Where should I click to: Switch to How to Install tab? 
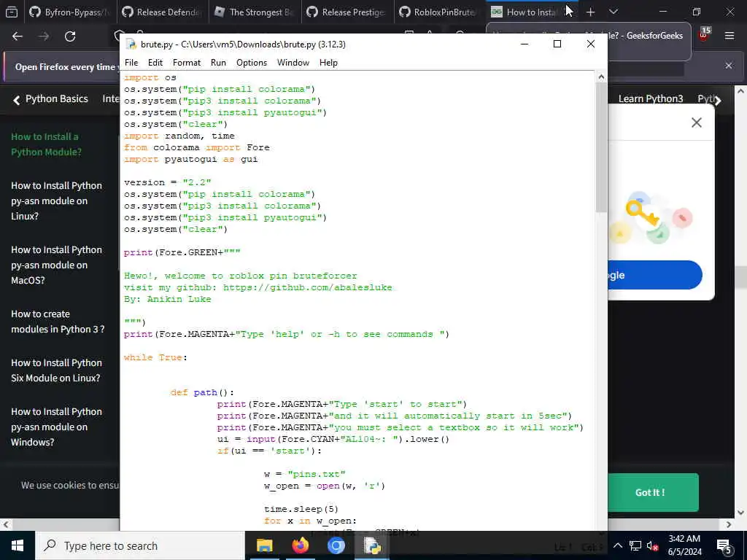click(532, 12)
